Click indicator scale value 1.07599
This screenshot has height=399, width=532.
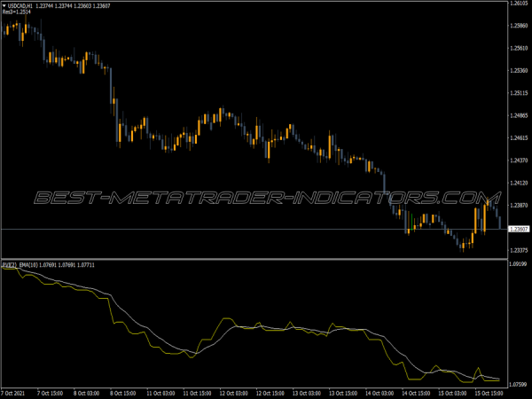coord(518,385)
